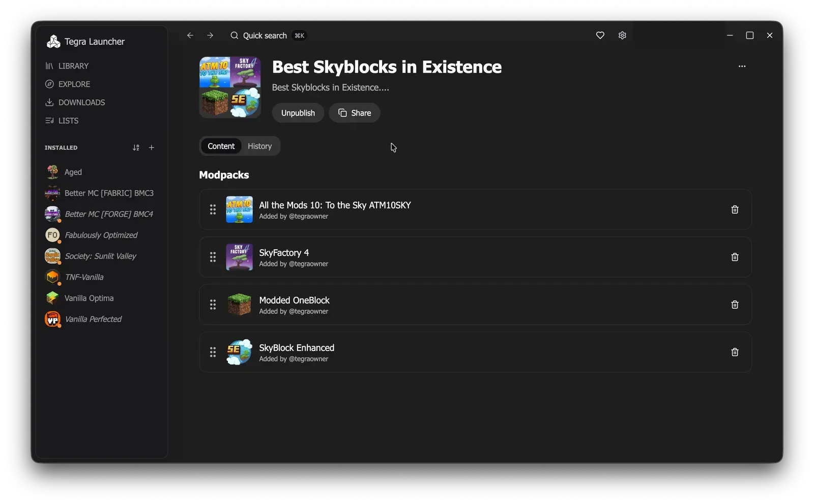Select TNF-Vanilla instance

click(x=74, y=277)
